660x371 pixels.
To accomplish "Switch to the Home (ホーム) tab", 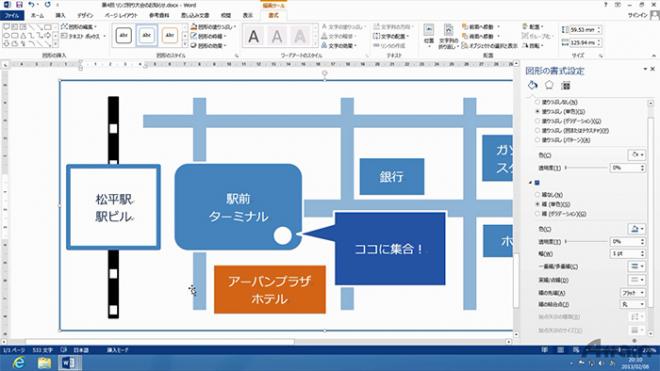I will (x=37, y=15).
